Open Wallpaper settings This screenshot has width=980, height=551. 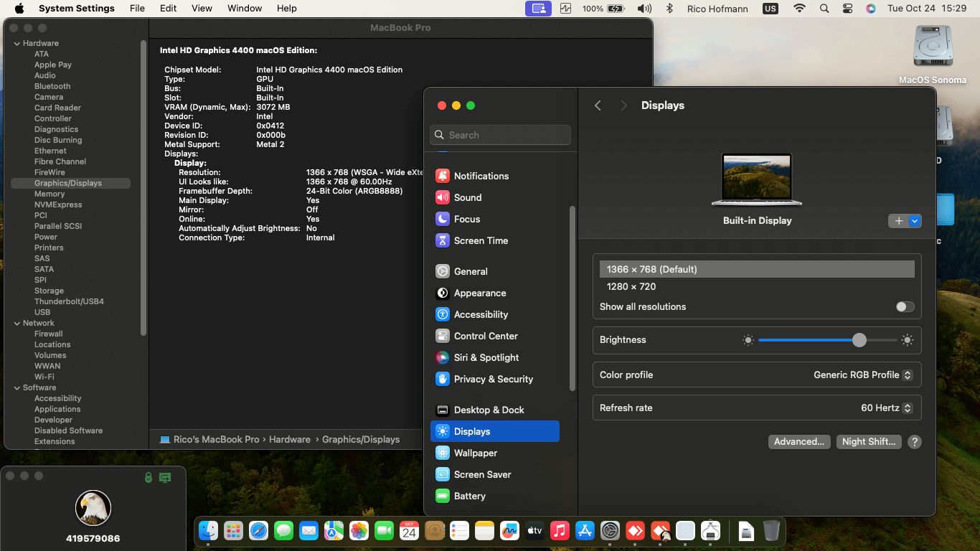click(475, 453)
